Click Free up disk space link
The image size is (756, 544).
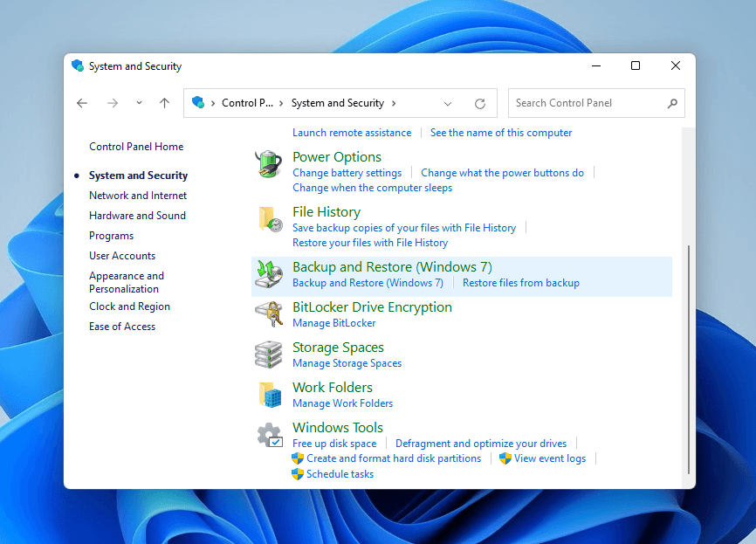[x=334, y=444]
